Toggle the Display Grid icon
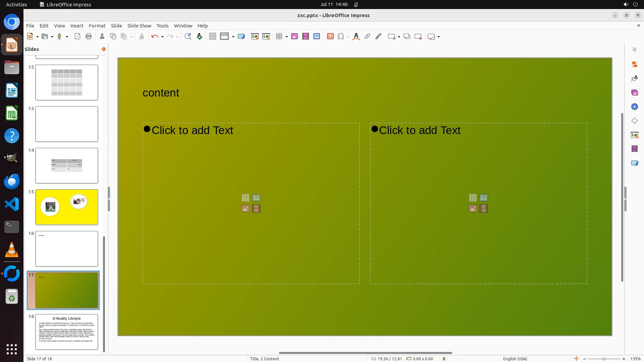 pyautogui.click(x=213, y=37)
